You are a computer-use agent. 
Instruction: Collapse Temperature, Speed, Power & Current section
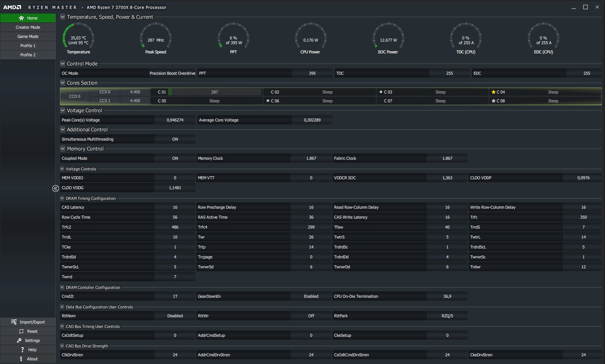[63, 17]
